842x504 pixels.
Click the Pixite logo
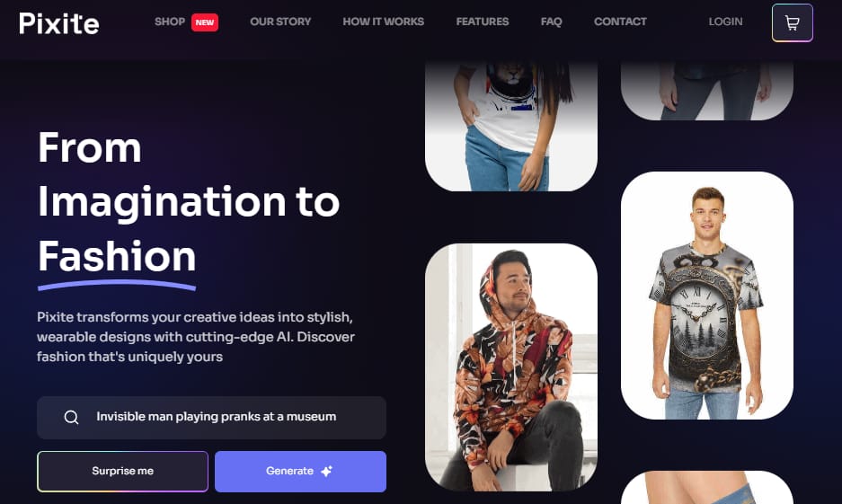(59, 23)
